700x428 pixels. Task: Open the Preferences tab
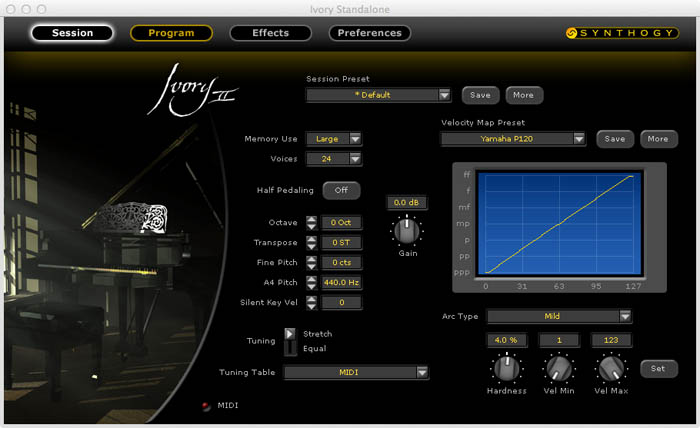pyautogui.click(x=370, y=33)
